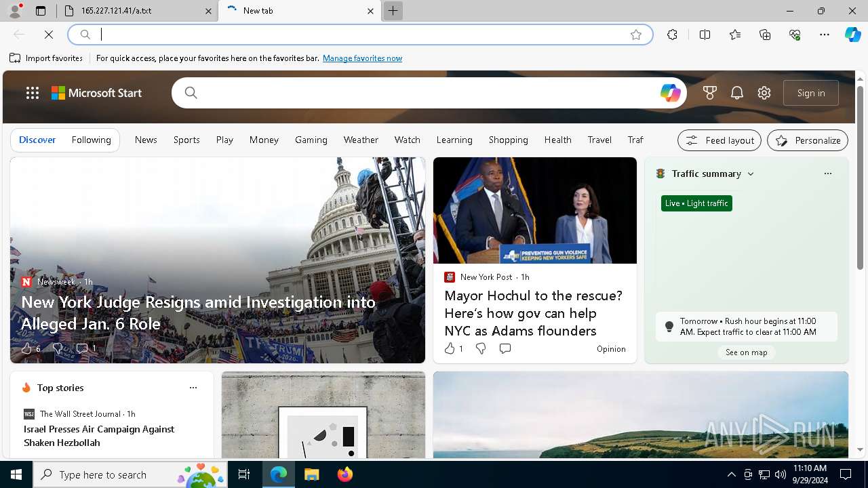Open the Travel category
The image size is (868, 488).
(x=599, y=140)
